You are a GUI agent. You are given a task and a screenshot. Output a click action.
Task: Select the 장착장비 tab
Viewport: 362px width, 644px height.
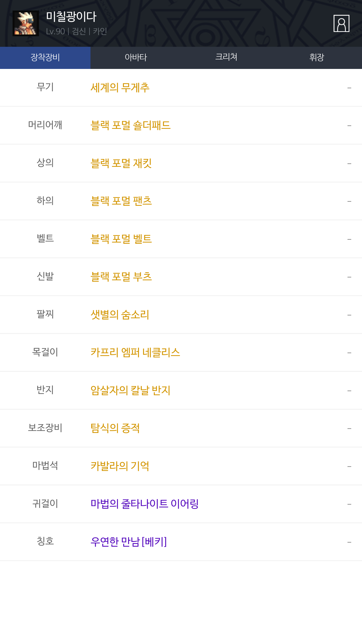[x=45, y=58]
